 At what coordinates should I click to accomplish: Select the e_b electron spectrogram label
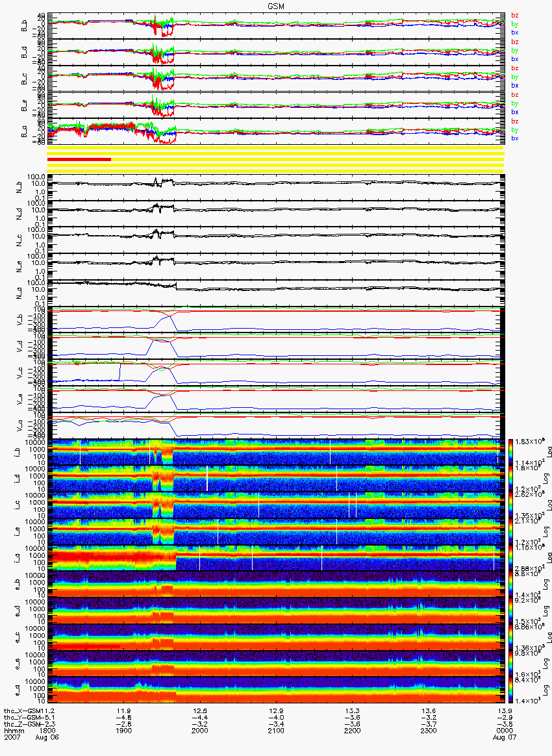[16, 585]
